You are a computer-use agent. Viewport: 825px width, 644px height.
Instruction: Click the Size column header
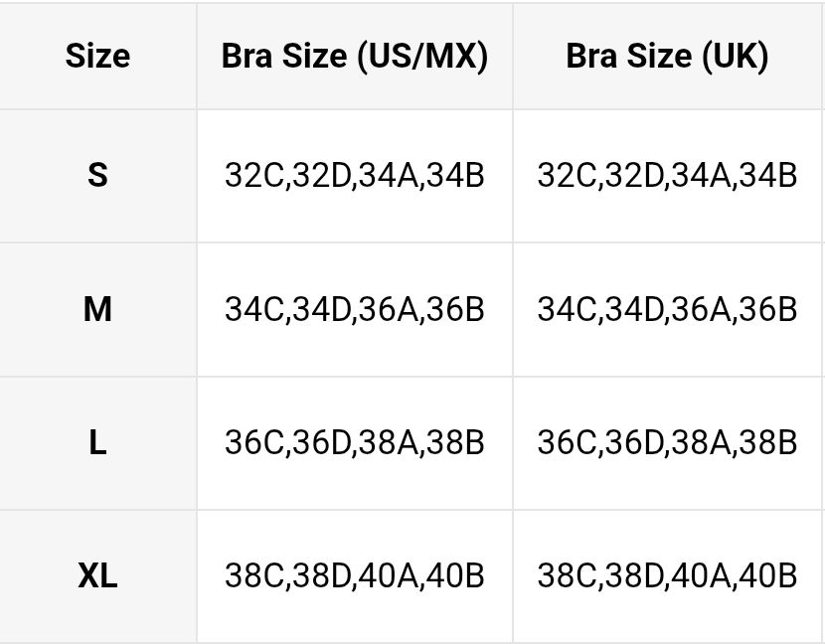click(97, 56)
